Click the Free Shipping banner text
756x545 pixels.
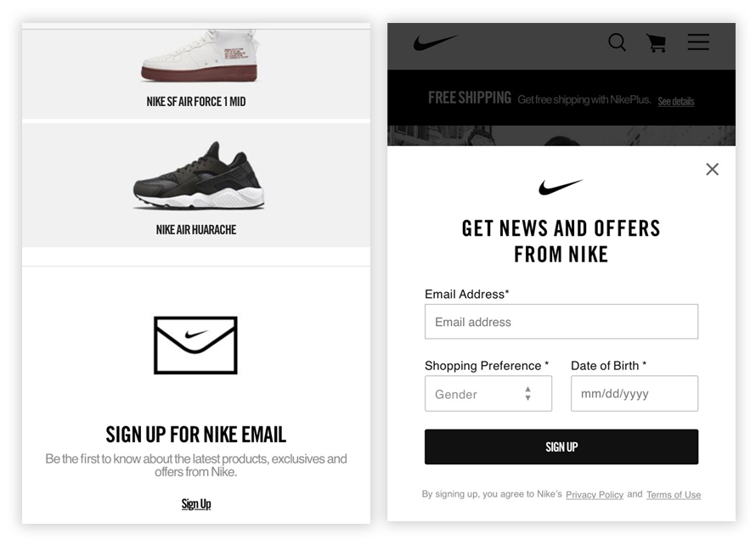[470, 98]
